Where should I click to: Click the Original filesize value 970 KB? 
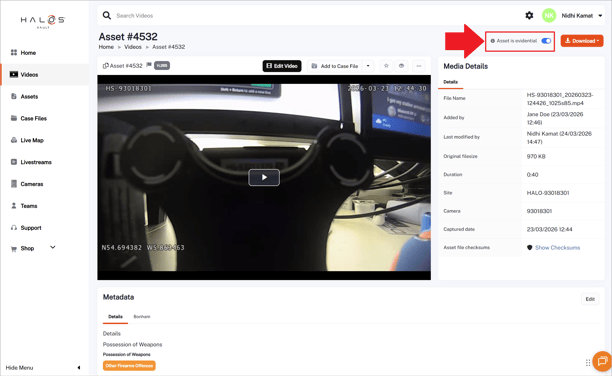click(536, 157)
